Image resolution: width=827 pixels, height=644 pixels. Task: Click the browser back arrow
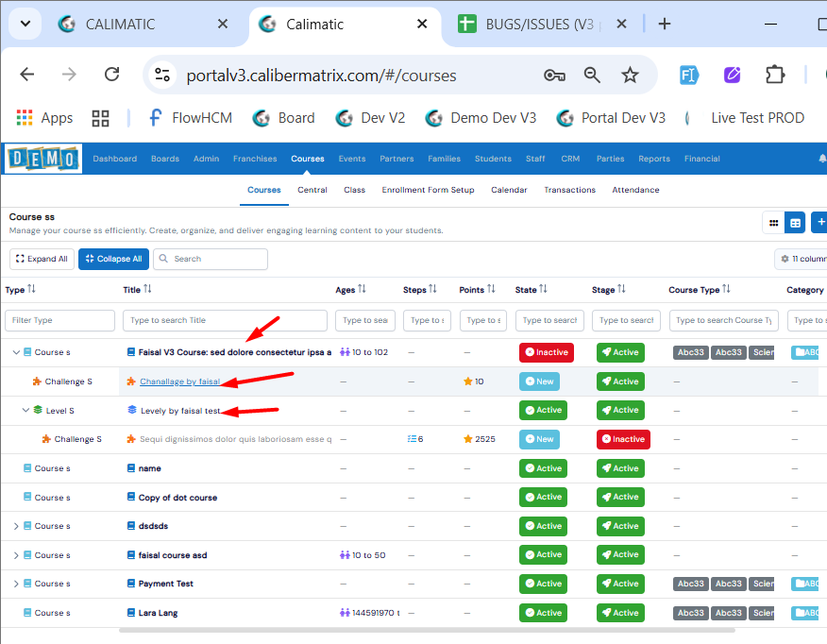26,75
